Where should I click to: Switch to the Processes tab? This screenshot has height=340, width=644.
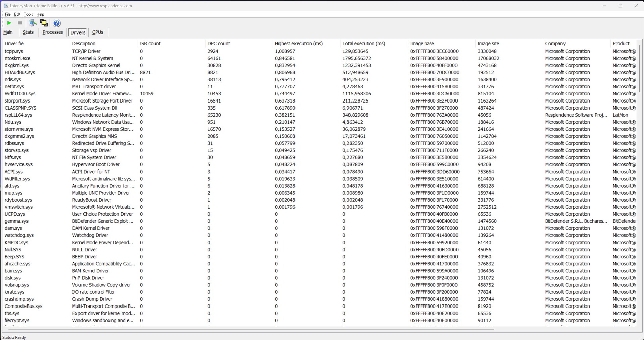coord(53,32)
